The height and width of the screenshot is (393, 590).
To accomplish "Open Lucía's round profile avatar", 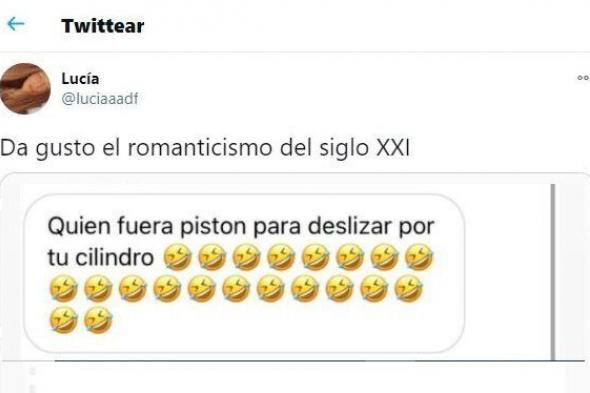I will [x=25, y=88].
